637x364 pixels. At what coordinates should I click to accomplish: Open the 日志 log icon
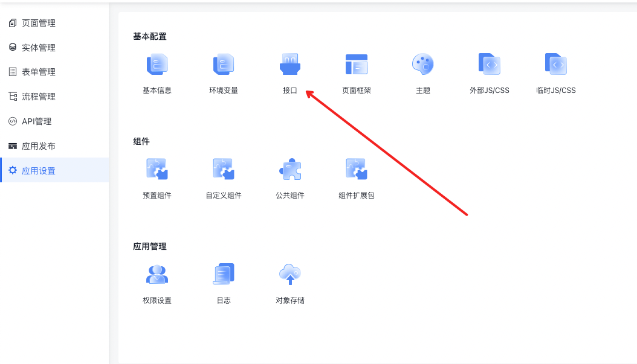coord(224,275)
